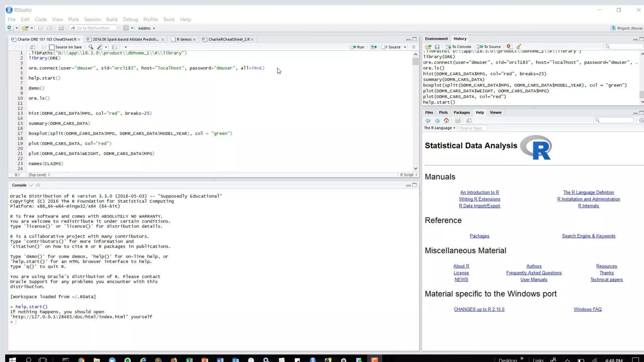Open the R Script file type selector

[x=408, y=175]
